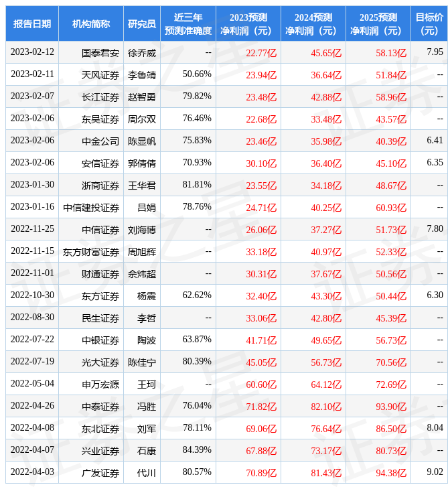Click 2023 profit forecast 71.82亿
Image resolution: width=448 pixels, height=489 pixels.
coord(261,407)
